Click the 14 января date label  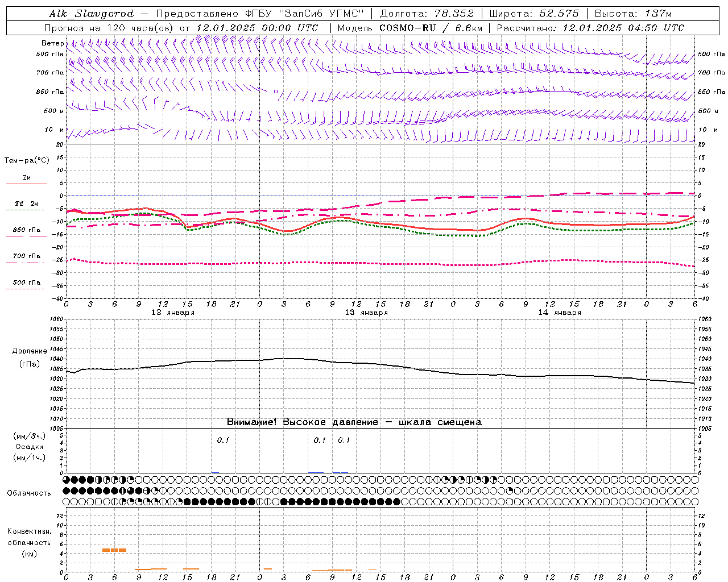(560, 312)
